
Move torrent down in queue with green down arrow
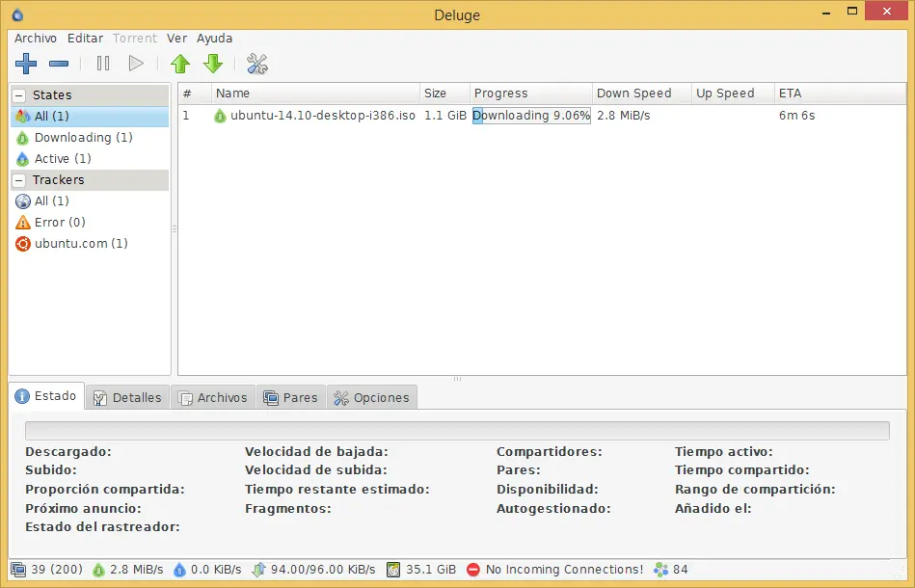pos(213,64)
